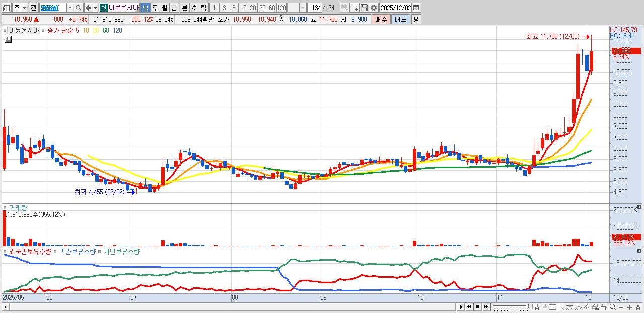Click the 기관보유수량 legend label

coord(78,251)
